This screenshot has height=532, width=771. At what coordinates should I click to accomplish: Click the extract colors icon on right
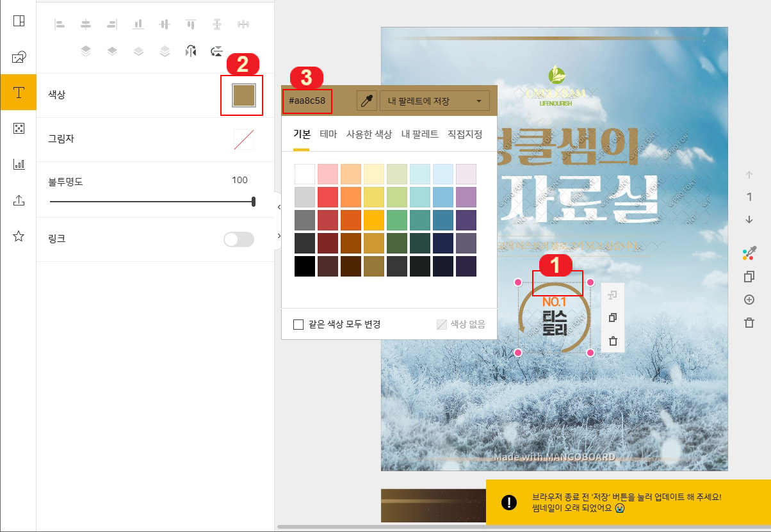pos(748,254)
